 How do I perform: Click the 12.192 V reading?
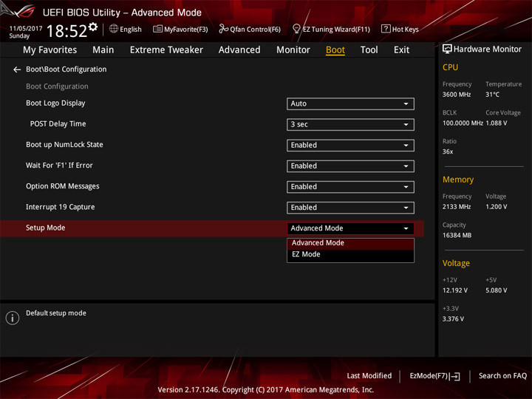coord(455,290)
